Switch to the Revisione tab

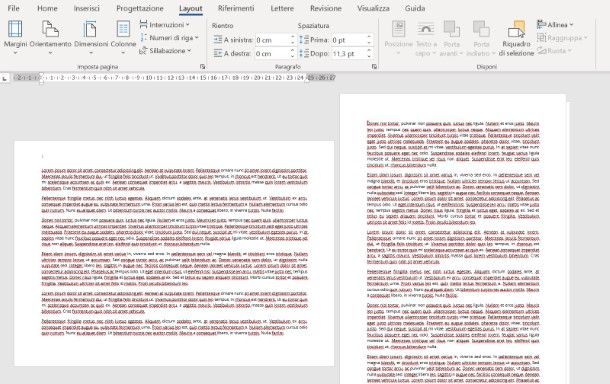tap(326, 8)
